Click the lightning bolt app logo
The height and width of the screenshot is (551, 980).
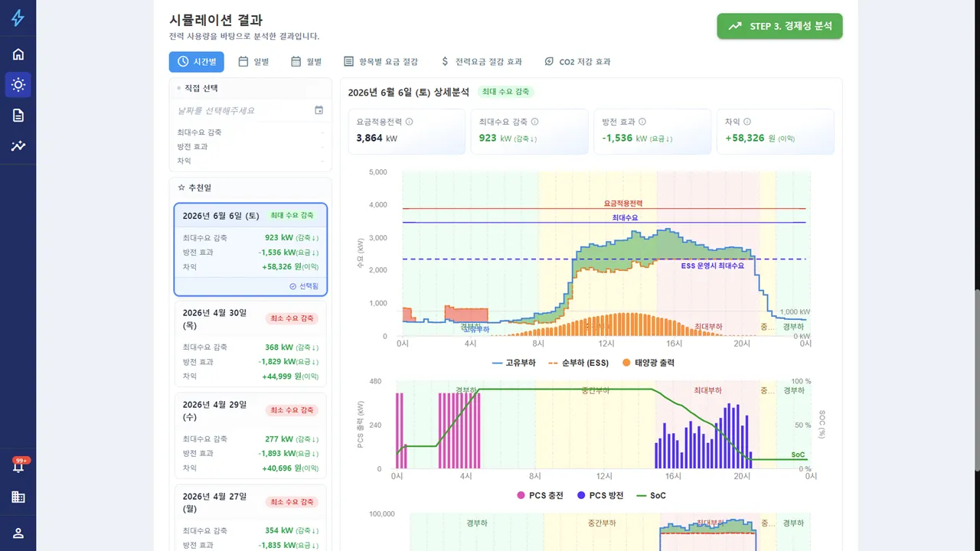click(18, 18)
